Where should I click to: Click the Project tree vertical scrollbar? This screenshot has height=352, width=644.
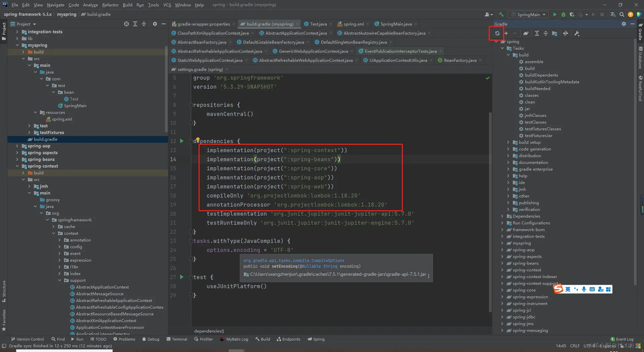166,89
